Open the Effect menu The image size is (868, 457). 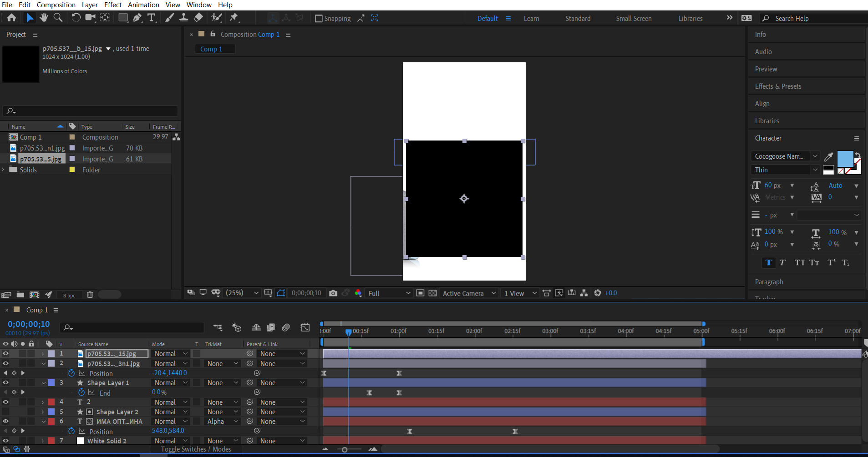click(113, 5)
